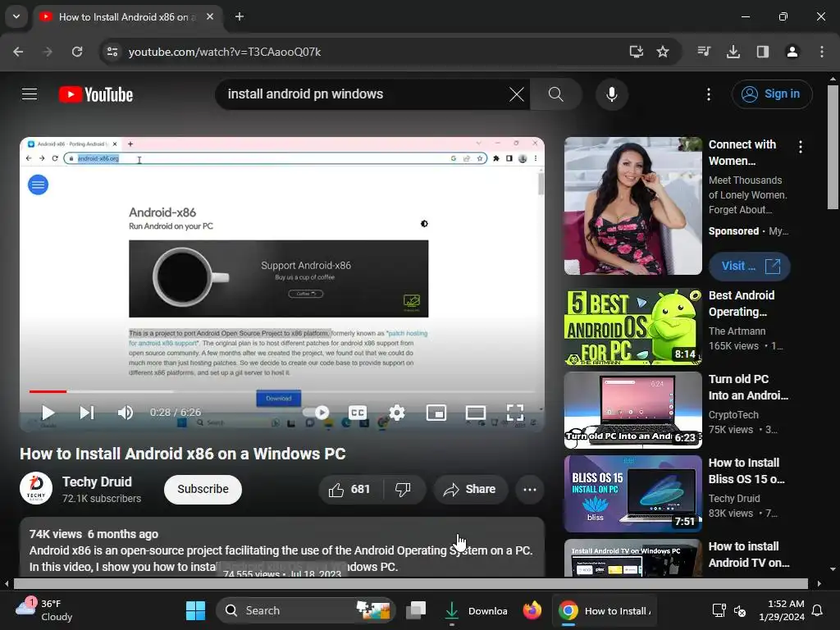Screen dimensions: 840x630
Task: Start voice search with microphone
Action: tap(611, 94)
